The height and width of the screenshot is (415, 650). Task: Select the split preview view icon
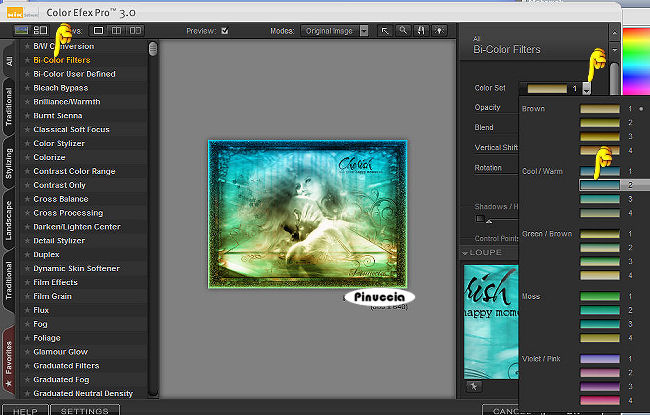[x=117, y=31]
